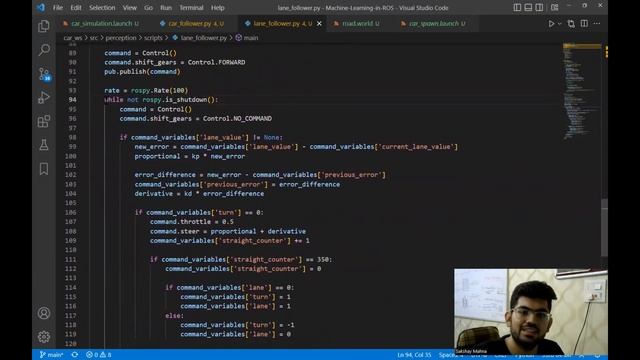The image size is (640, 360).
Task: Open the Terminal menu
Action: (191, 8)
